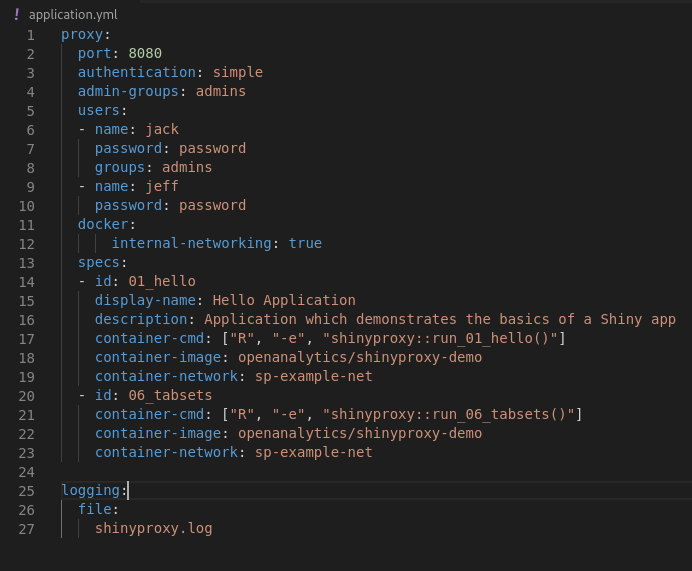Click the 'users' key

point(99,110)
